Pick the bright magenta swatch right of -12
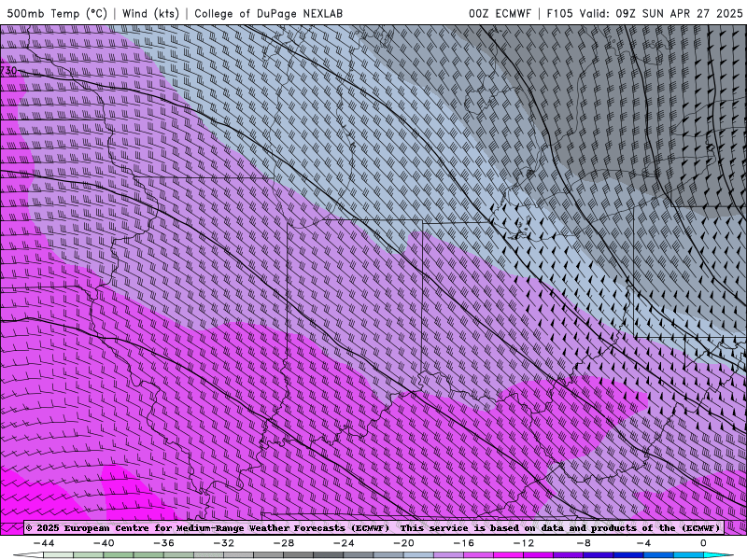747x560 pixels. coord(539,555)
